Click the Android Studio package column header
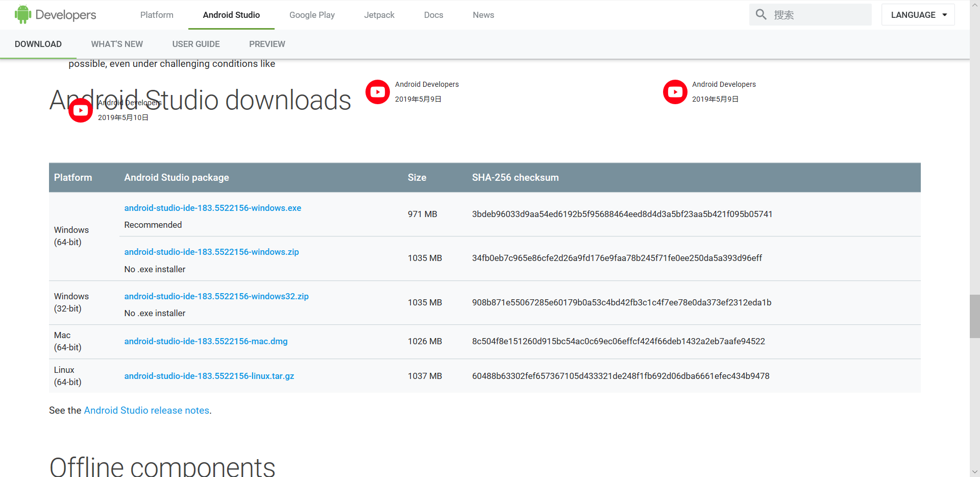Screen dimensions: 980x477 pos(177,177)
